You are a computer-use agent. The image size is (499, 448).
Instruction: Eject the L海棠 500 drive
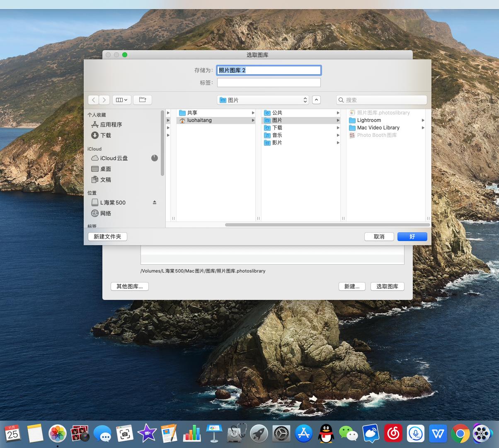click(155, 202)
